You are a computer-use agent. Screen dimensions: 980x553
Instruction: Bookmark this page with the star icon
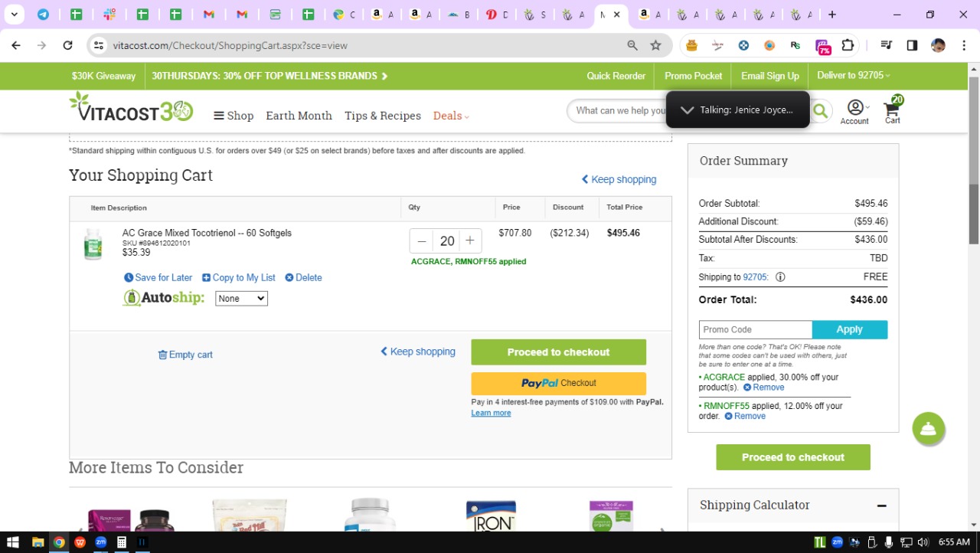click(x=655, y=45)
